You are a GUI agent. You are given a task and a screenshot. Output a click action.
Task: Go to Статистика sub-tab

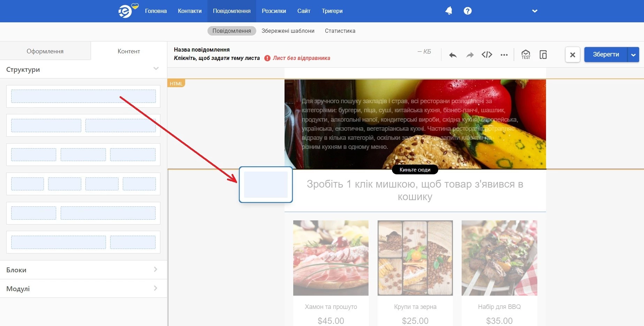(x=340, y=31)
